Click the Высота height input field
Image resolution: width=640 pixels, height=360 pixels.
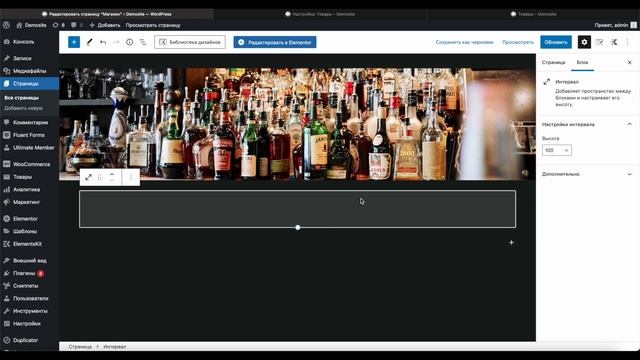click(552, 150)
